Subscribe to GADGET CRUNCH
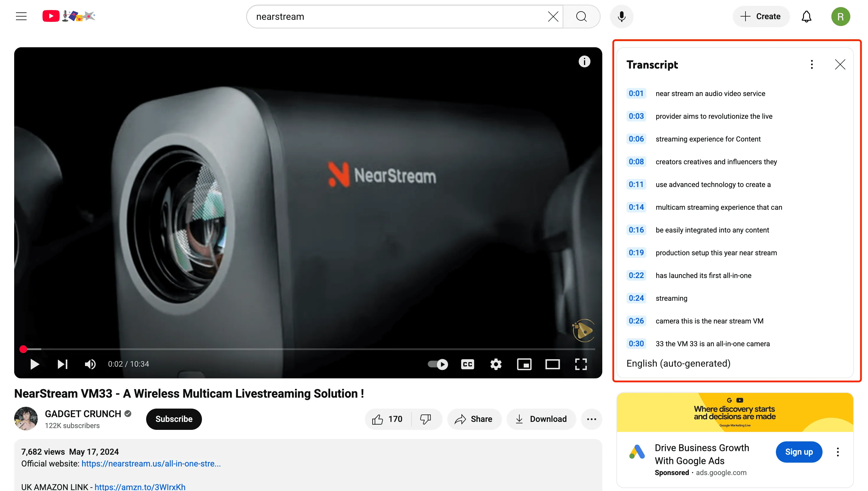868x491 pixels. (174, 419)
